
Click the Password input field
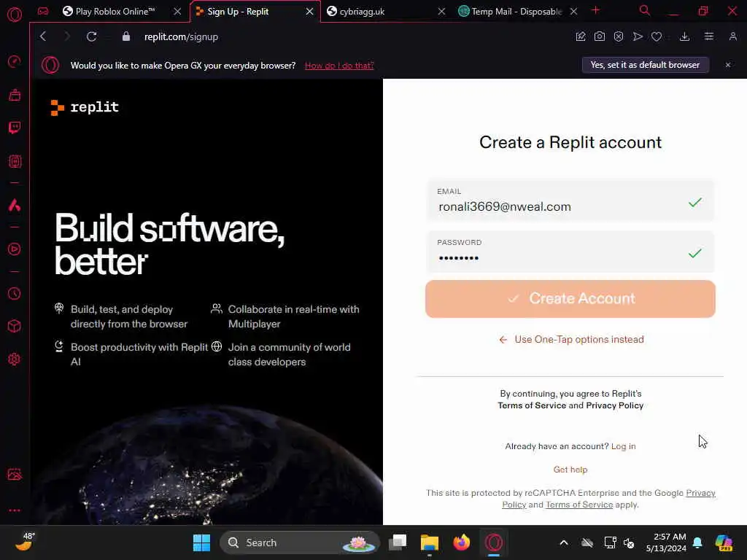570,252
